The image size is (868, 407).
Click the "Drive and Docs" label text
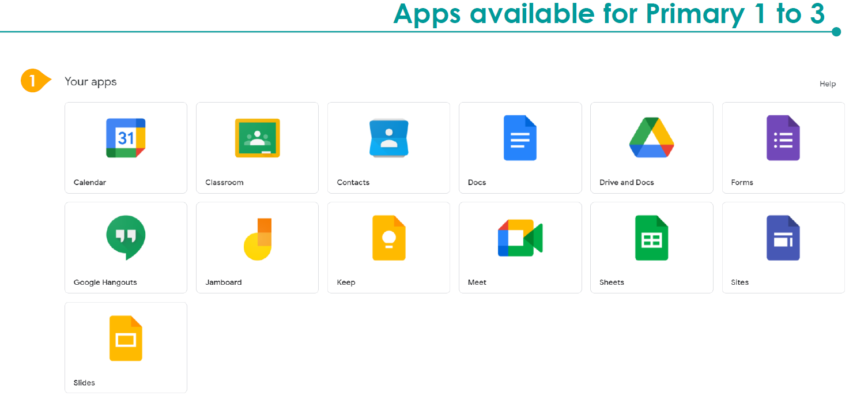pos(627,183)
